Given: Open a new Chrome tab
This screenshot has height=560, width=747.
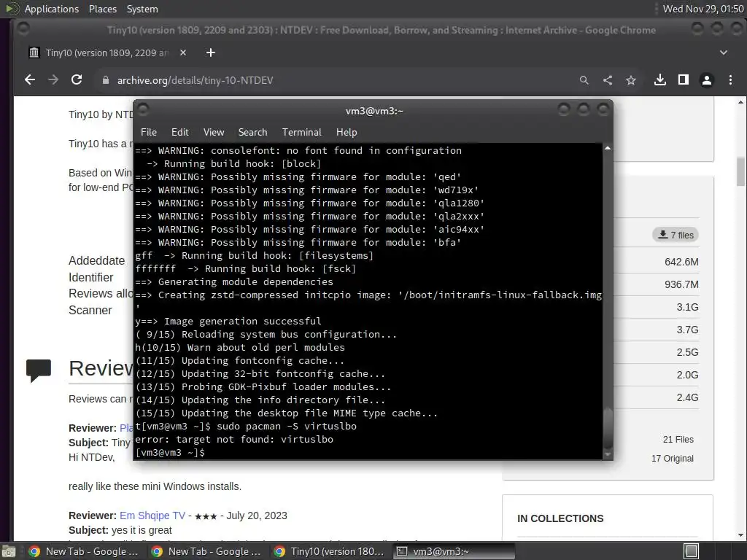Looking at the screenshot, I should 211,52.
